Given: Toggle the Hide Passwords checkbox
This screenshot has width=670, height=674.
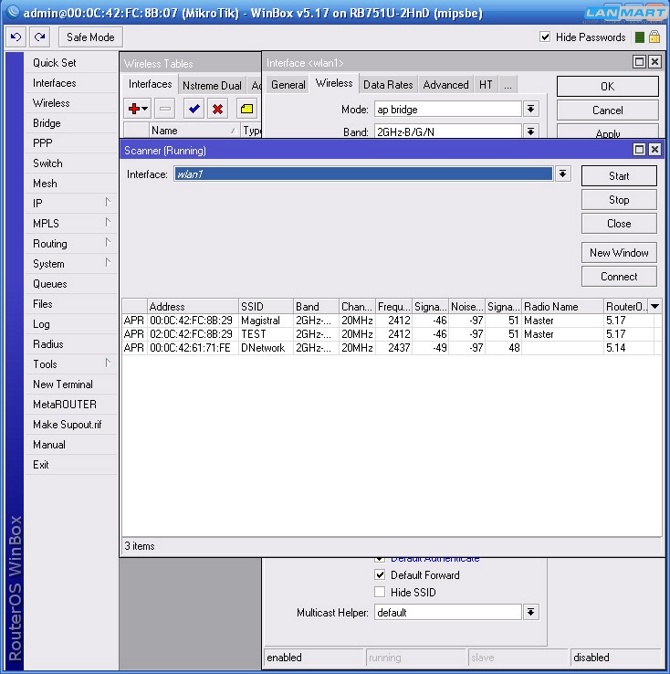Looking at the screenshot, I should [545, 37].
